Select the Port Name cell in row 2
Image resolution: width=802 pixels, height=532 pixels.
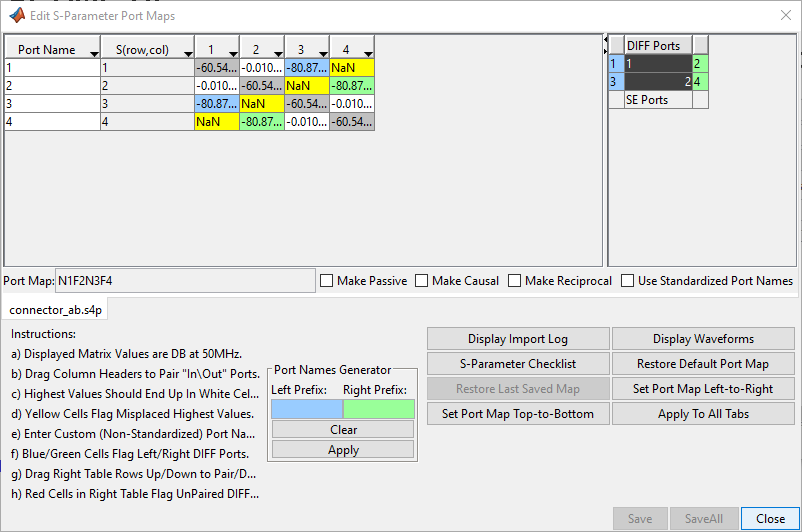coord(52,85)
